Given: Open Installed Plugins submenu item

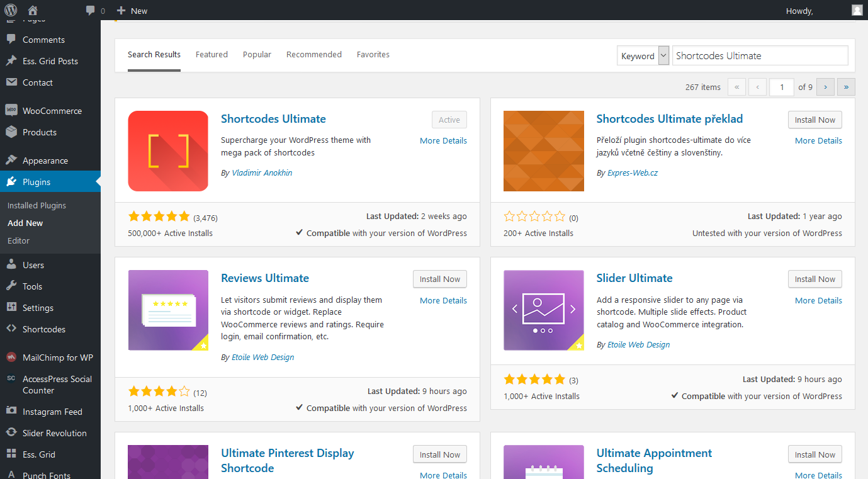Looking at the screenshot, I should 37,205.
